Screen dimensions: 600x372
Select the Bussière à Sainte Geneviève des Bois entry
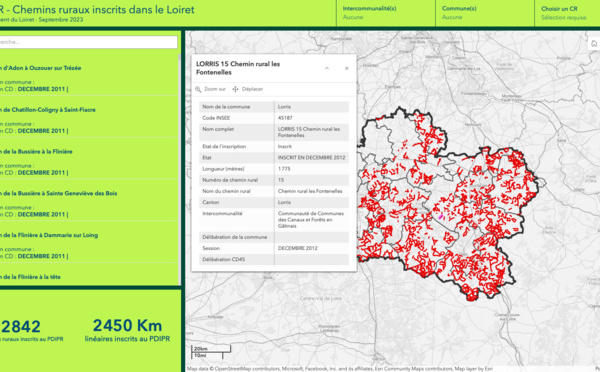tap(89, 204)
